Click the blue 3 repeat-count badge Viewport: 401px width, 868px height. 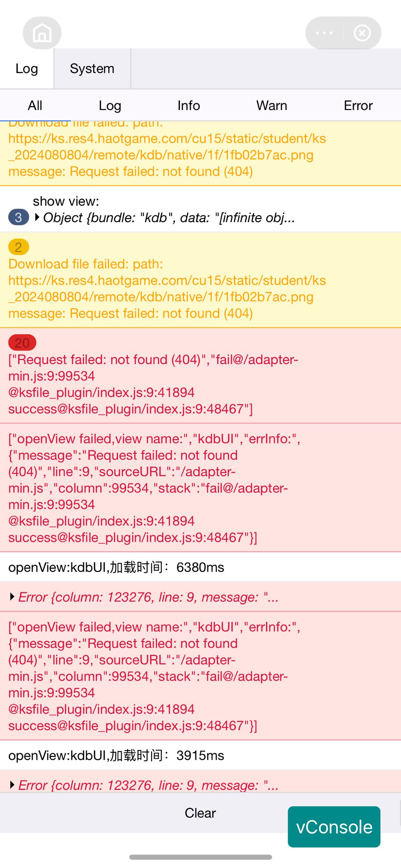pos(18,217)
